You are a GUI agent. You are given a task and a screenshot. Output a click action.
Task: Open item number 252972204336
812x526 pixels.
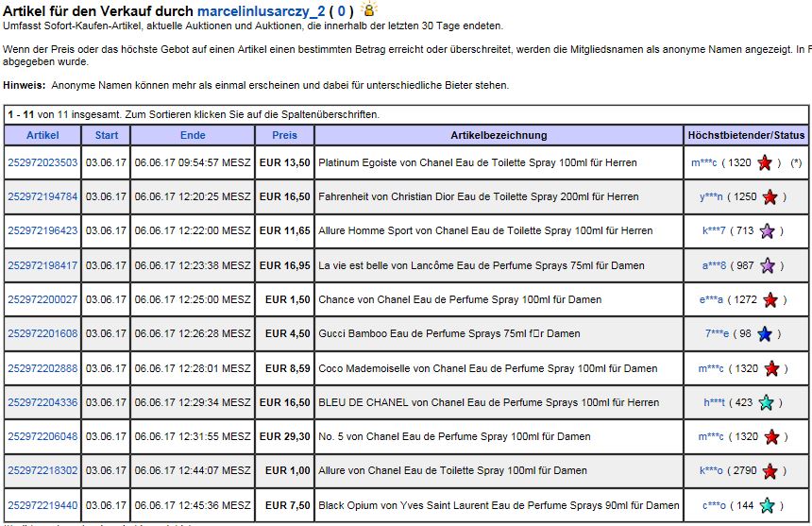coord(42,403)
